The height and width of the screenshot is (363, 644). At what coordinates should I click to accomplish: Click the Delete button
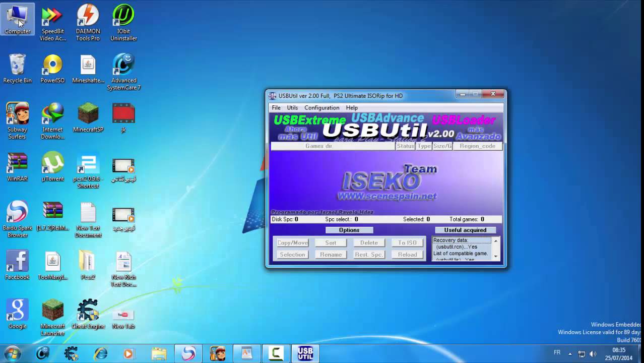pos(369,243)
